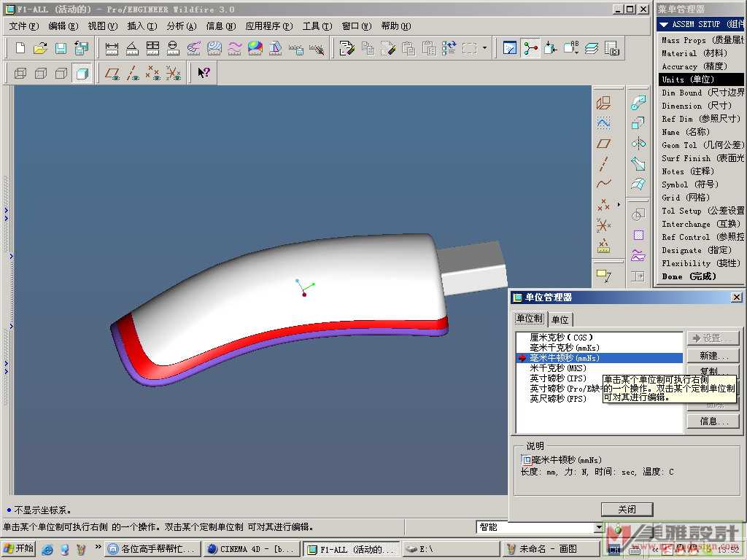747x560 pixels.
Task: Switch to CINEMA 4D in the taskbar
Action: point(251,549)
